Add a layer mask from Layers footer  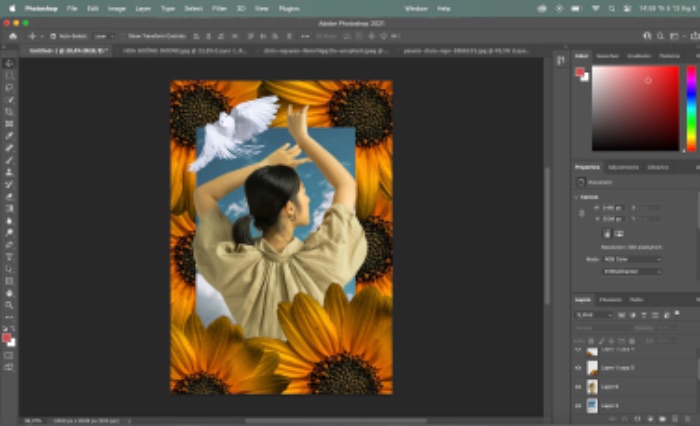click(x=638, y=419)
